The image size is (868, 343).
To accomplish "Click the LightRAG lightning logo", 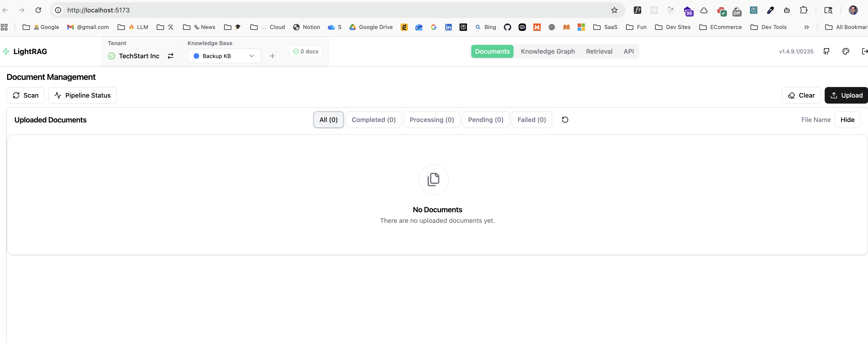I will (6, 51).
